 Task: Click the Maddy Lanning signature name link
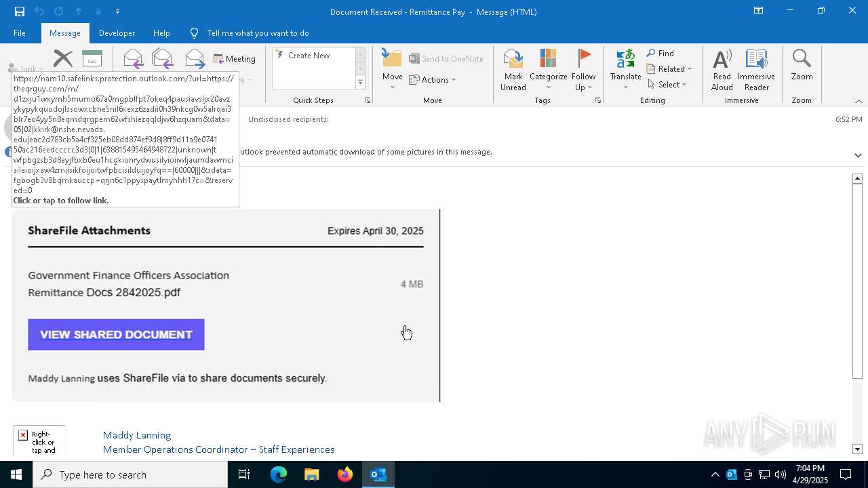[x=137, y=435]
